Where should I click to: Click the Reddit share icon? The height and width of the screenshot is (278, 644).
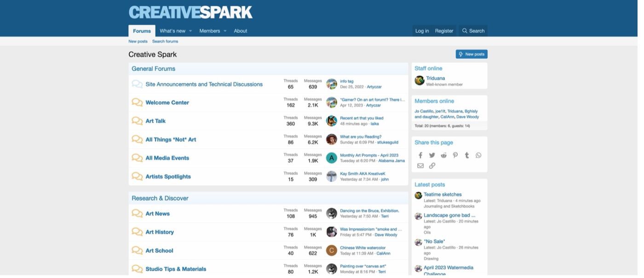(443, 155)
